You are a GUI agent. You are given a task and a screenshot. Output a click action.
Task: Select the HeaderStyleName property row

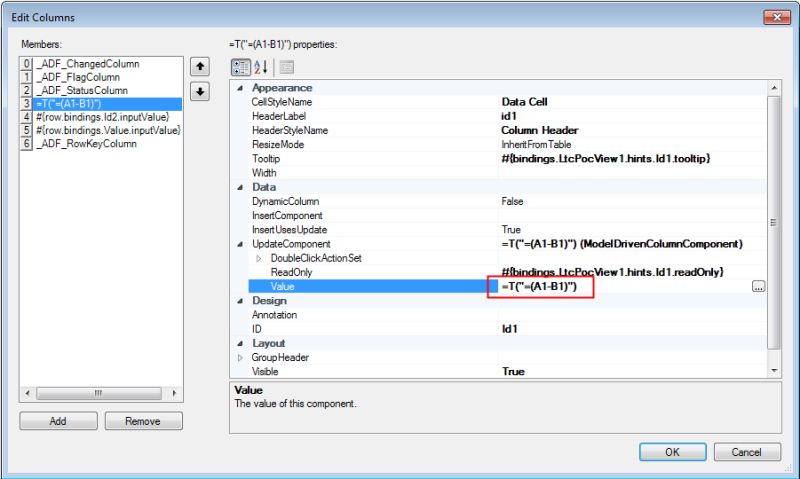click(508, 131)
